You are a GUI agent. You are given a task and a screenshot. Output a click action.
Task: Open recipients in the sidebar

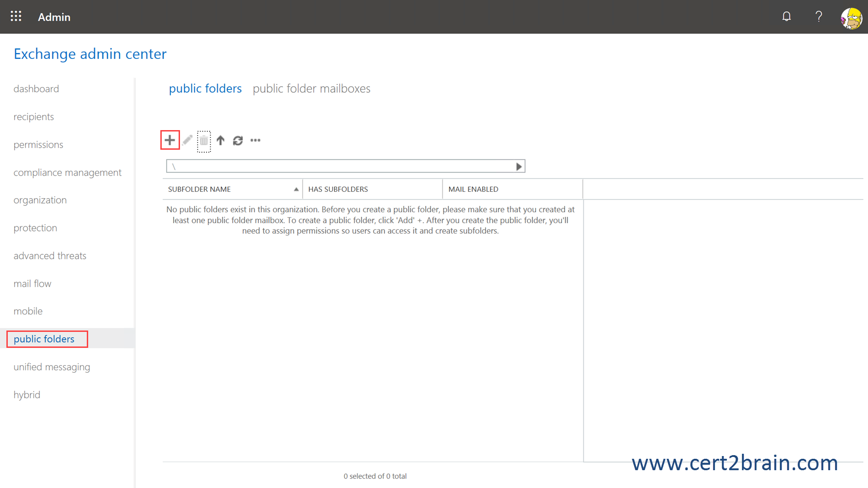(x=34, y=117)
